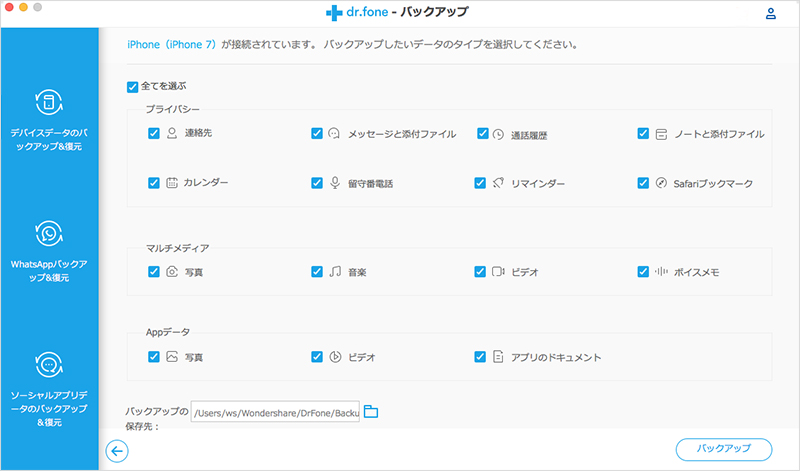Click the ボイスメモ label text
The height and width of the screenshot is (471, 800).
point(696,272)
